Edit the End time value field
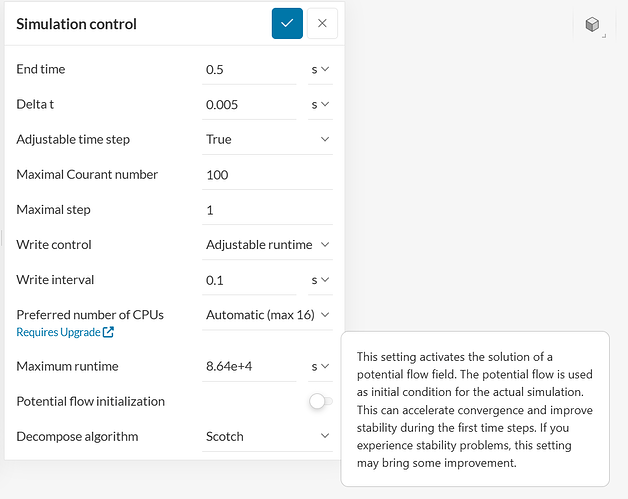 click(x=248, y=69)
